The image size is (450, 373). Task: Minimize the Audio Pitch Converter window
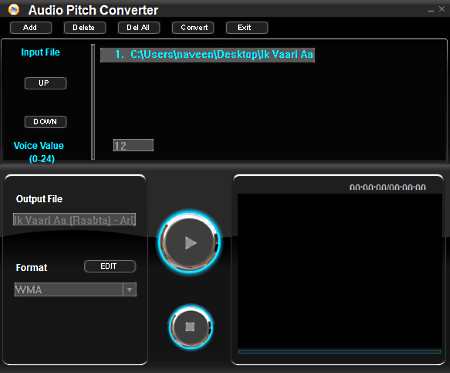[431, 10]
